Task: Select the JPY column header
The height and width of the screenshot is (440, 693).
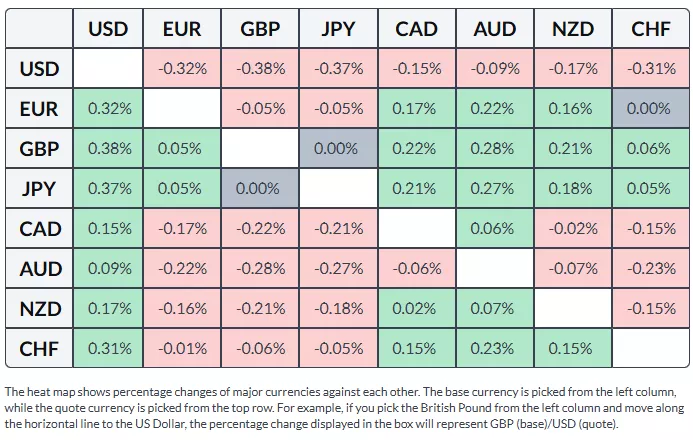Action: click(339, 29)
